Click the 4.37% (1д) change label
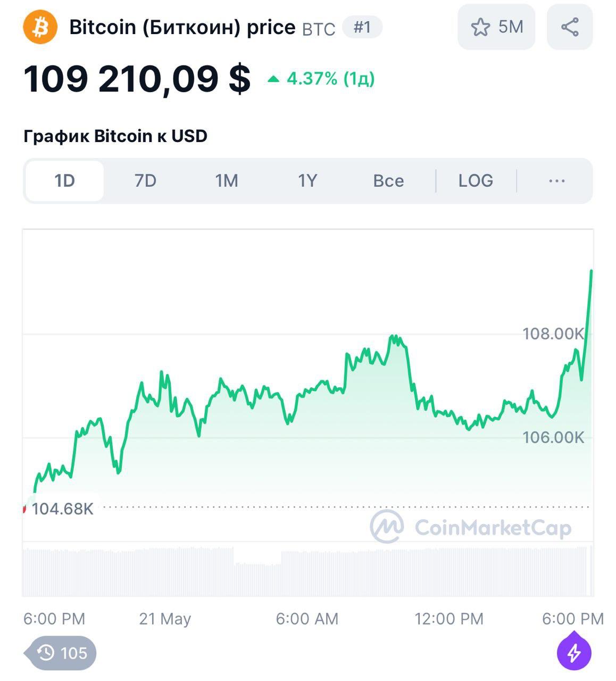 [330, 79]
